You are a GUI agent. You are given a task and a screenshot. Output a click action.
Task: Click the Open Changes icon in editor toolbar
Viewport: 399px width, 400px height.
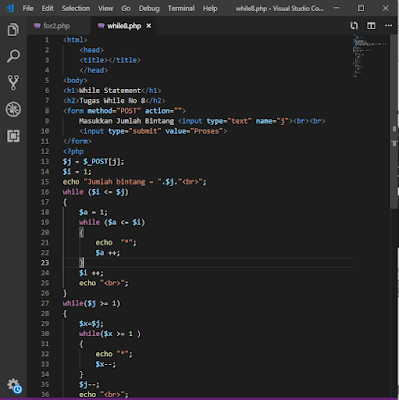(x=354, y=26)
